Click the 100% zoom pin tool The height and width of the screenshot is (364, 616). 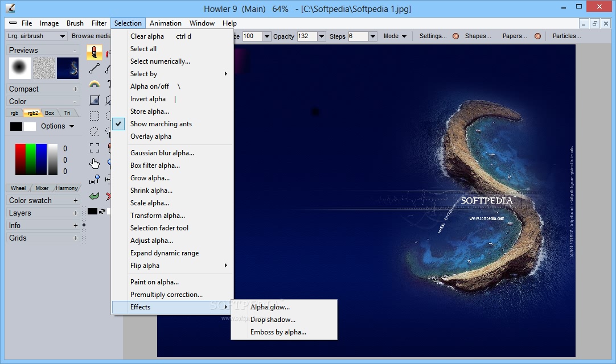click(x=95, y=180)
